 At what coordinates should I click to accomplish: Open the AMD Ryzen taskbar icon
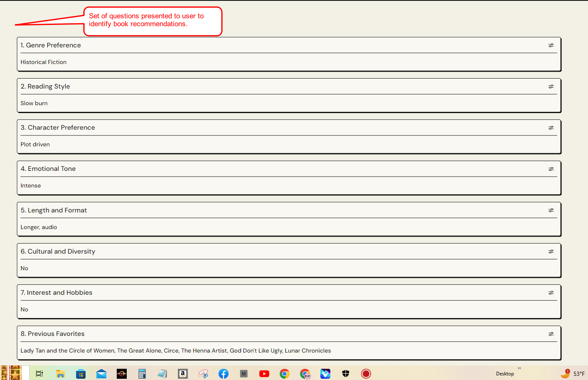pos(122,374)
